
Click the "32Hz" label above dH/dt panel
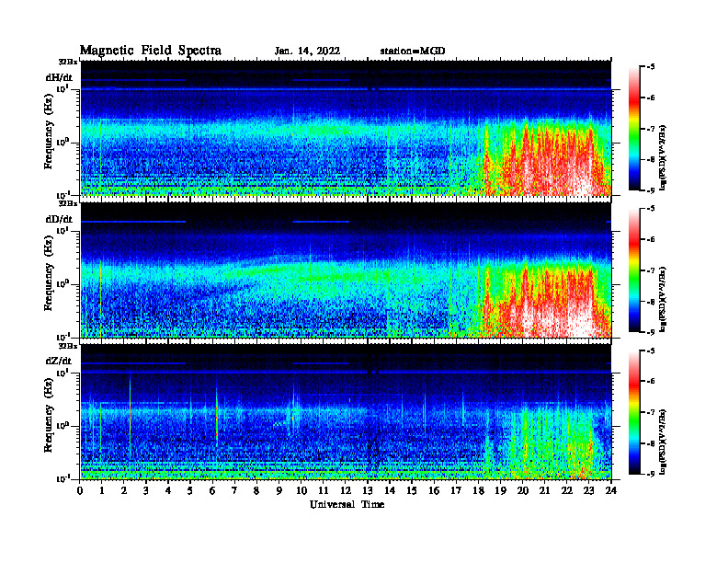click(68, 62)
